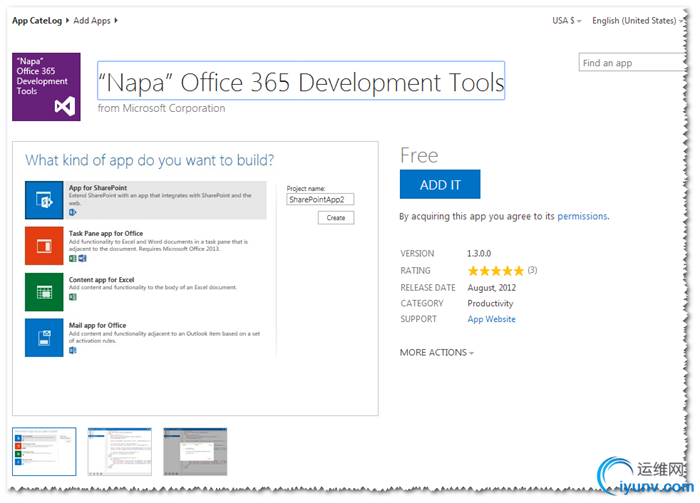Open the App Website support link
Screen dimensions: 700x503
click(491, 319)
